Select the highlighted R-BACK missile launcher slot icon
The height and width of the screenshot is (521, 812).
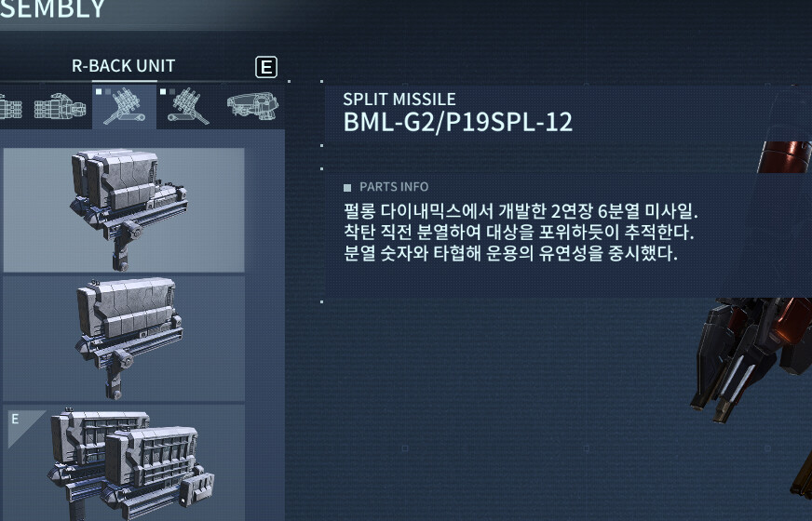[x=124, y=106]
